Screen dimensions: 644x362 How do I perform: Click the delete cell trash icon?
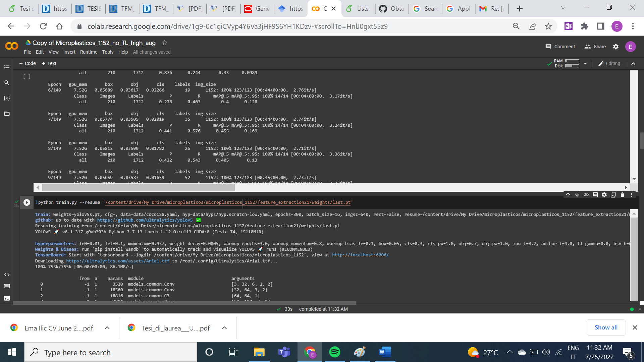click(622, 195)
